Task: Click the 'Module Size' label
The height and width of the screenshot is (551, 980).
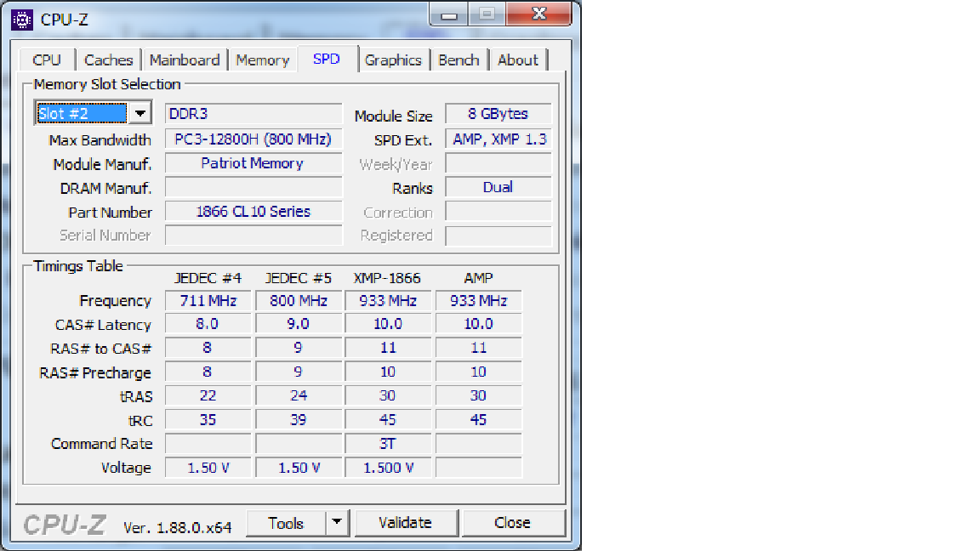Action: (393, 116)
